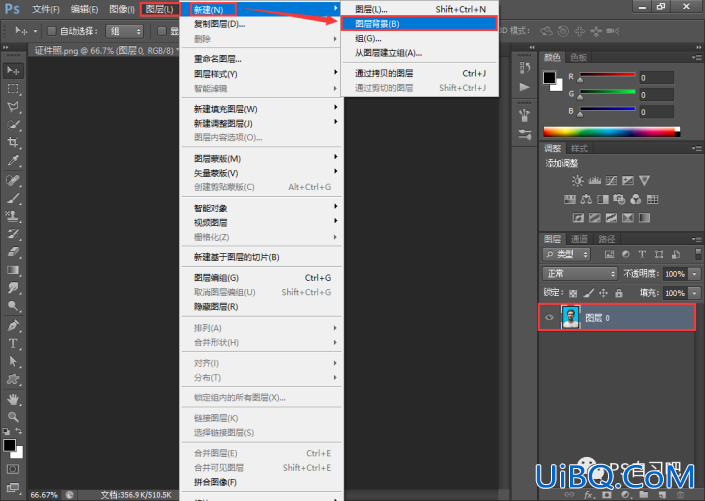
Task: Switch to the 通道 tab
Action: point(579,239)
